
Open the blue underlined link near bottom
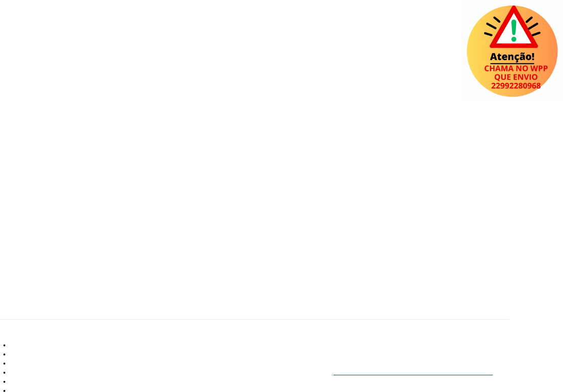pyautogui.click(x=413, y=374)
